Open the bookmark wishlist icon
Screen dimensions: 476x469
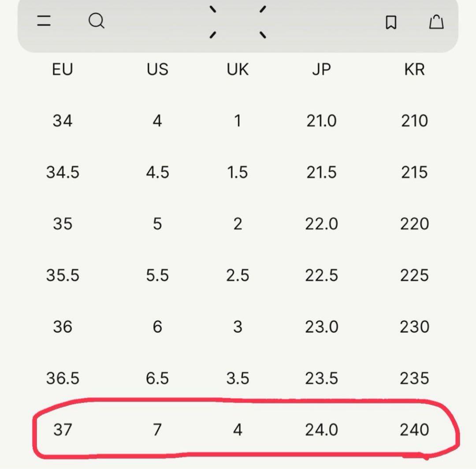(391, 22)
